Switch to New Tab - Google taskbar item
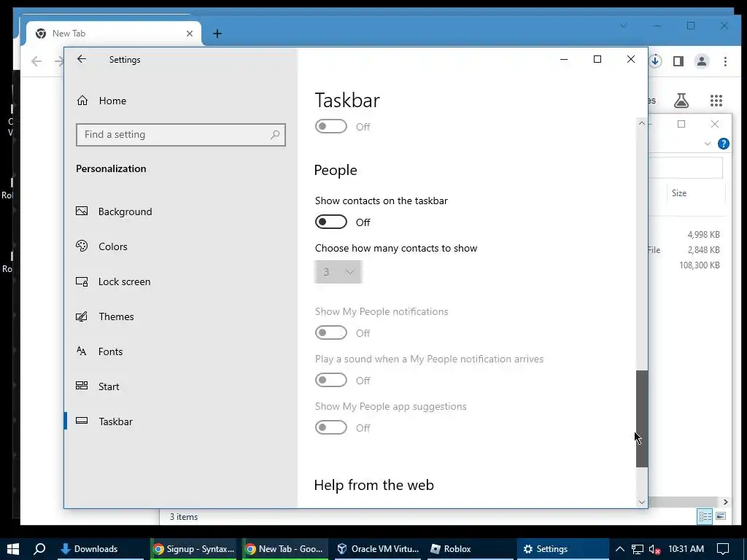 coord(285,549)
